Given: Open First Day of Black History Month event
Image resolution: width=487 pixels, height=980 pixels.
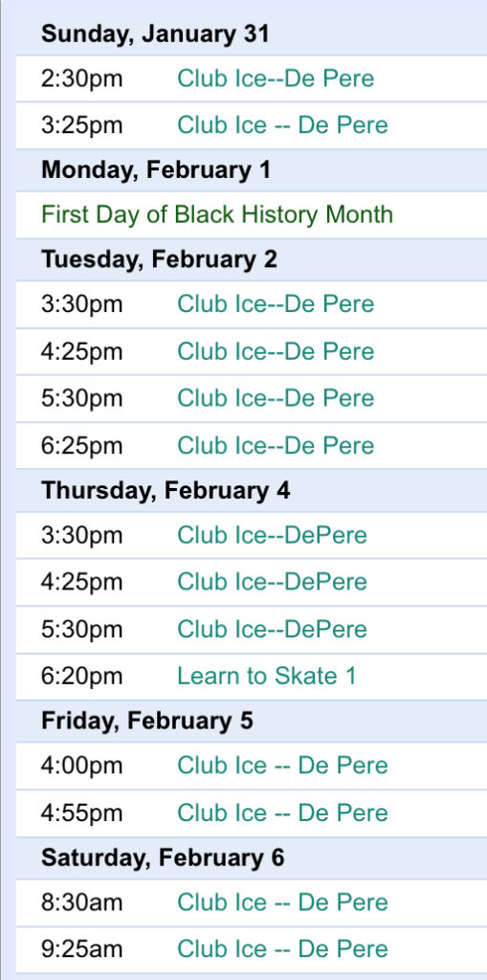Looking at the screenshot, I should pos(217,214).
